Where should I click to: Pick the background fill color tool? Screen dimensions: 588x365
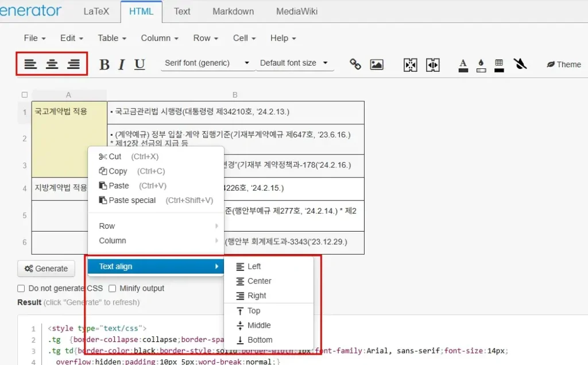(x=481, y=64)
